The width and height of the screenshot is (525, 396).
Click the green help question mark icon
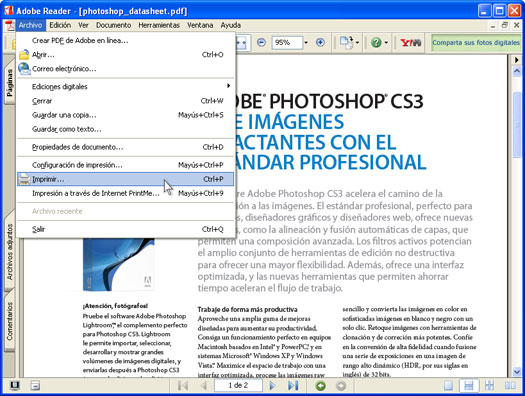coord(376,43)
